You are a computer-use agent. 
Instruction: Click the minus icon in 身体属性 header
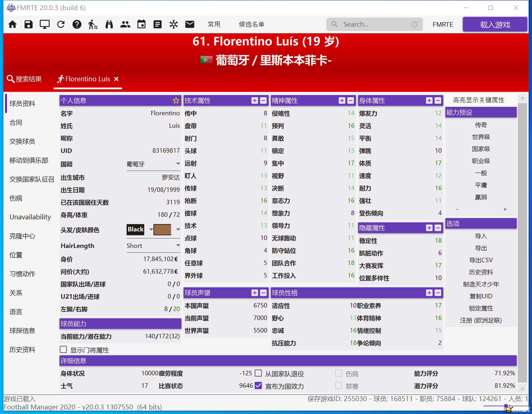tap(438, 100)
